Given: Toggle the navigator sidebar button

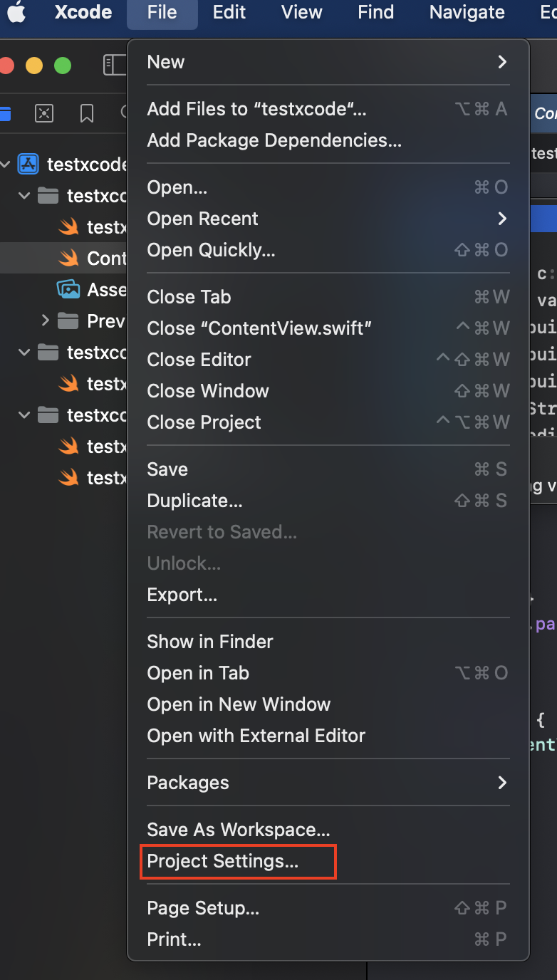Looking at the screenshot, I should (x=114, y=66).
